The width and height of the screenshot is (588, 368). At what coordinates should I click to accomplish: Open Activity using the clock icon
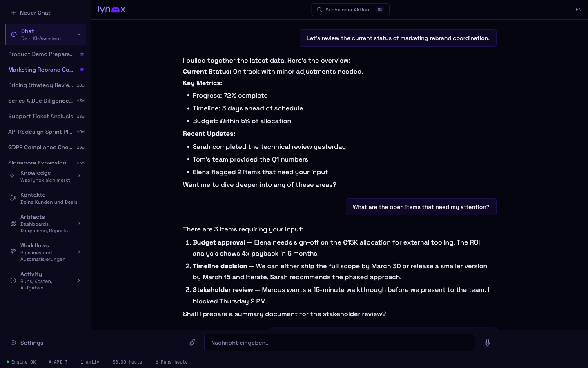point(12,281)
